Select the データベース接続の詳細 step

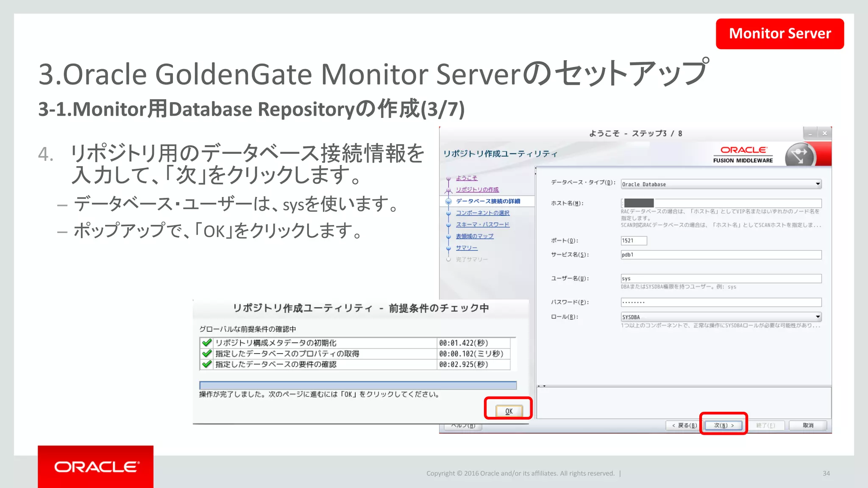[488, 201]
